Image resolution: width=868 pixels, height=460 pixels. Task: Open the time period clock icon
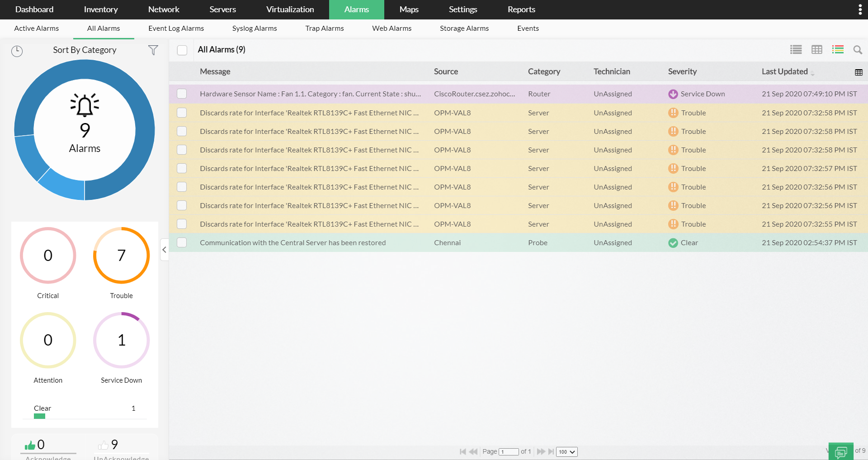pyautogui.click(x=17, y=51)
